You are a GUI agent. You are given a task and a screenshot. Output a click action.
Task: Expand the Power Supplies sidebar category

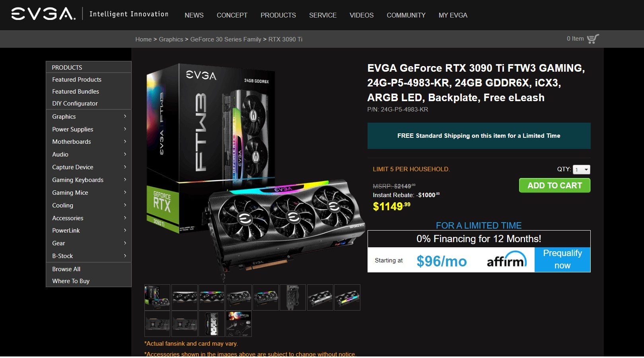pyautogui.click(x=89, y=129)
